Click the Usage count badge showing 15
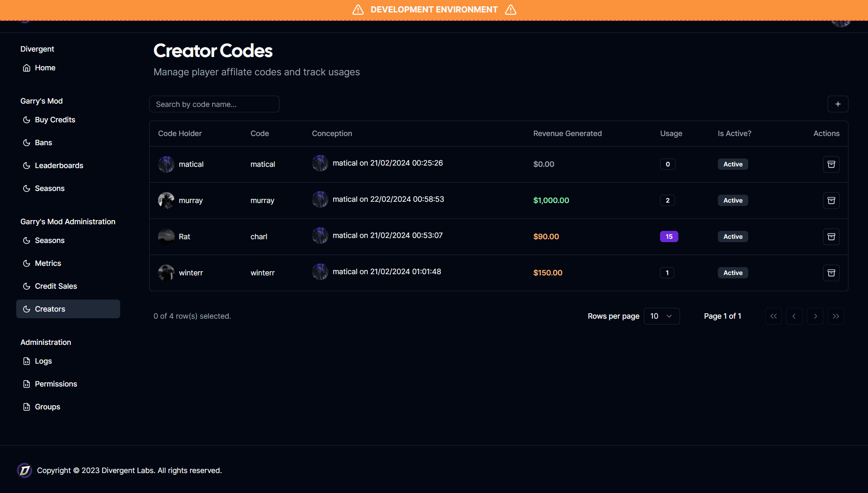This screenshot has height=493, width=868. [x=669, y=236]
